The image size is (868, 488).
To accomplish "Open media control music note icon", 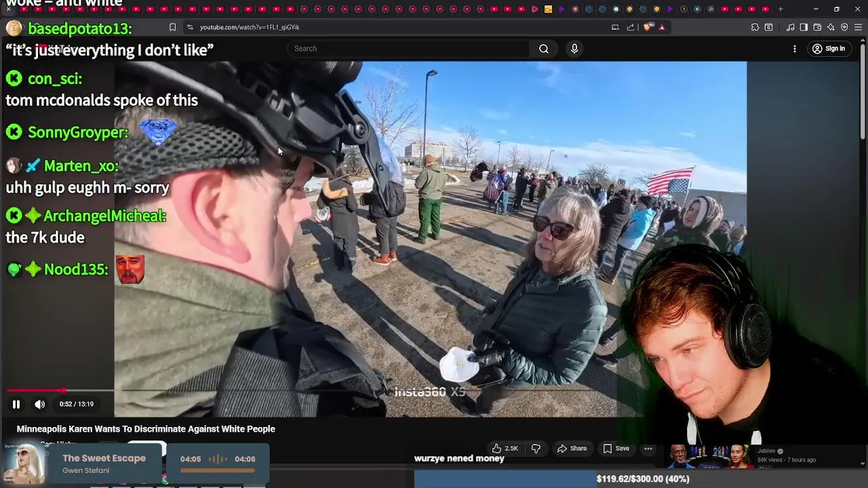I will pos(791,27).
